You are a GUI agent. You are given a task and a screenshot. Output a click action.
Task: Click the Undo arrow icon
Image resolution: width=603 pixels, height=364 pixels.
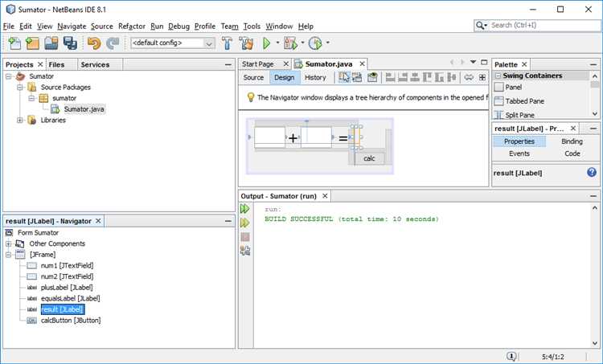(94, 43)
